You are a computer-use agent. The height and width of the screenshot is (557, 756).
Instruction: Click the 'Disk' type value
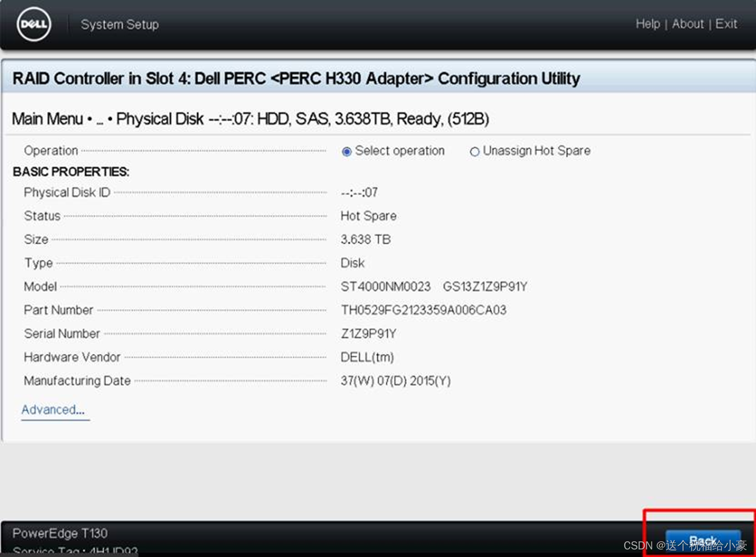click(353, 263)
